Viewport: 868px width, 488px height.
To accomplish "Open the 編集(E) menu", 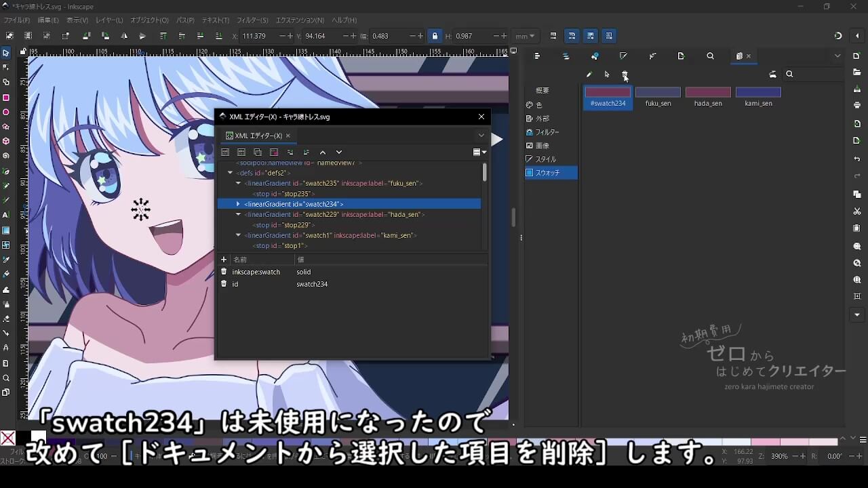I will 48,20.
